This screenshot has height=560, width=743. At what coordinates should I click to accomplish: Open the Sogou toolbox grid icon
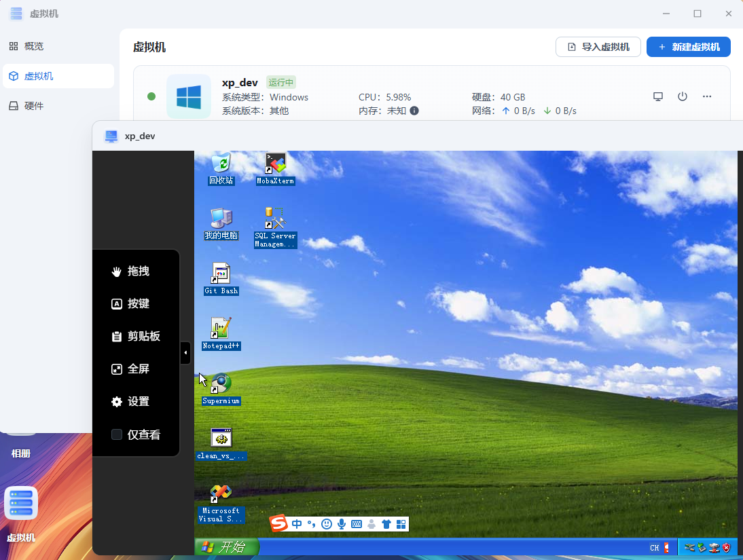point(401,524)
